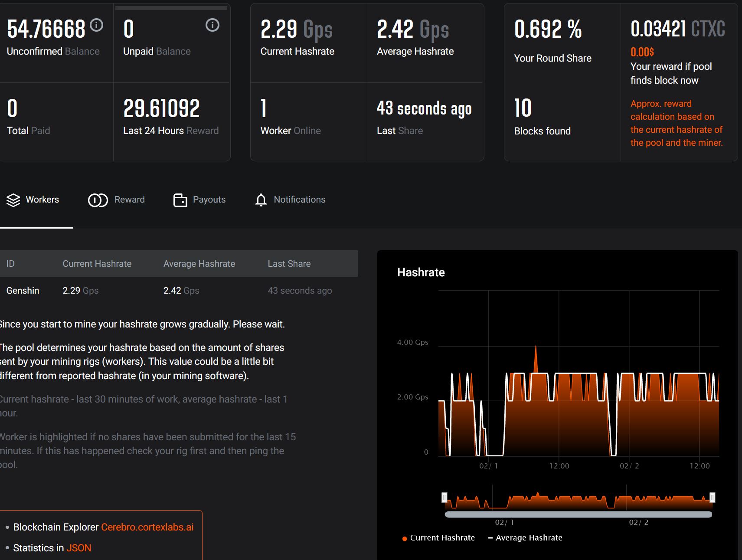
Task: Sort by Last Share column header
Action: click(x=289, y=264)
